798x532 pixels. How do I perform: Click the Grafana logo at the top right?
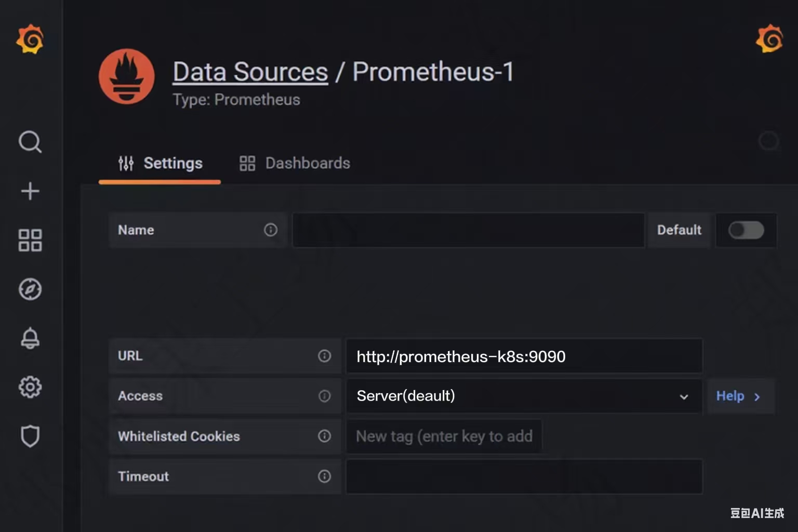pyautogui.click(x=769, y=38)
